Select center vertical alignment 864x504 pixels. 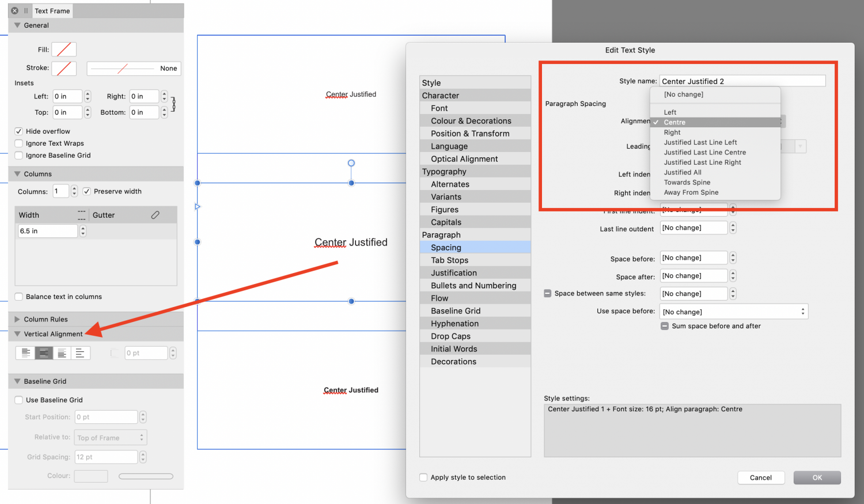pos(44,353)
